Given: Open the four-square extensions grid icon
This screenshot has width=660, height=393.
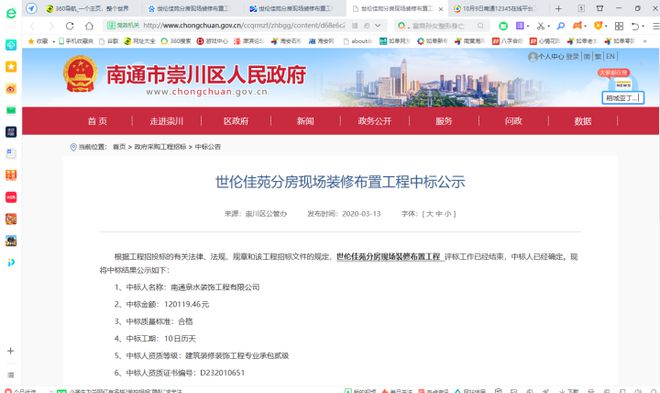Looking at the screenshot, I should pyautogui.click(x=619, y=26).
